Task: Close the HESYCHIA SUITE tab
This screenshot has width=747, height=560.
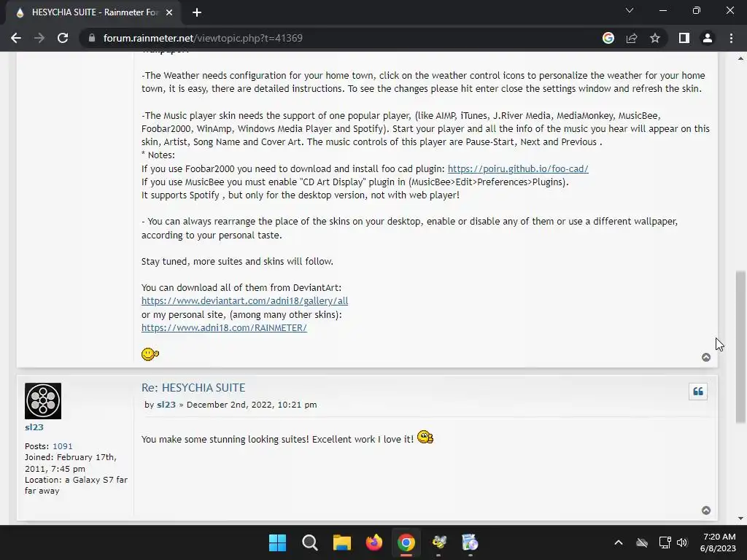Action: [169, 12]
